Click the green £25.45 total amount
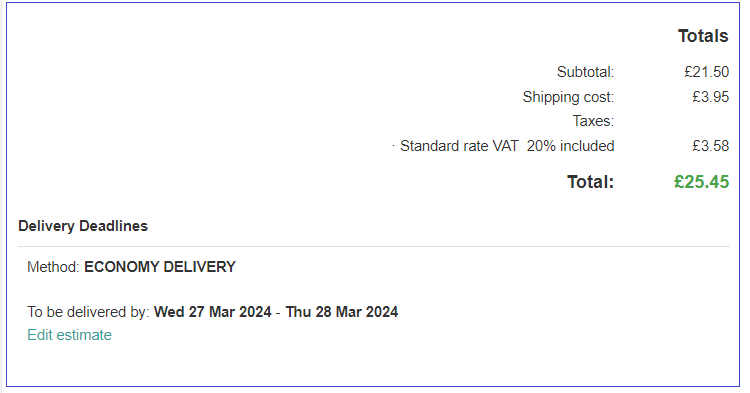The width and height of the screenshot is (750, 393). click(701, 182)
